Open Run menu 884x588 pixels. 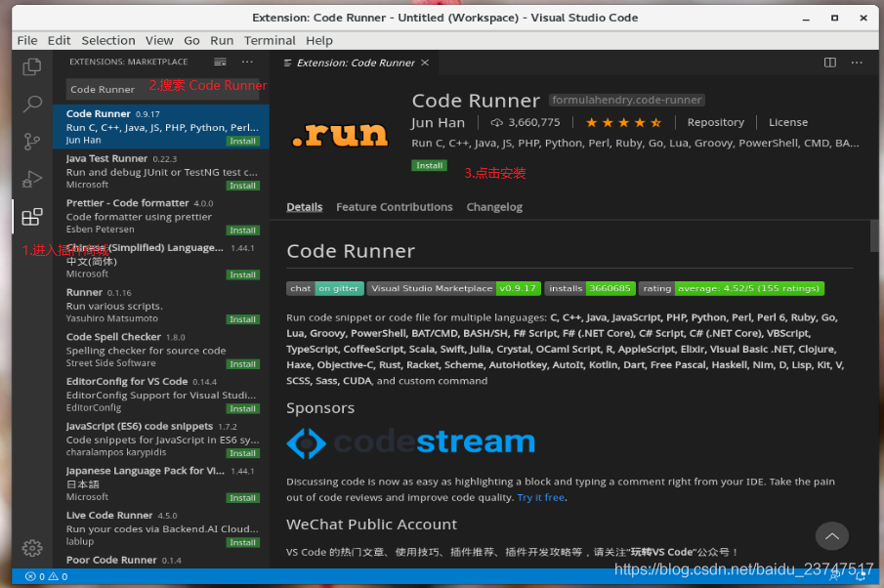(x=222, y=41)
